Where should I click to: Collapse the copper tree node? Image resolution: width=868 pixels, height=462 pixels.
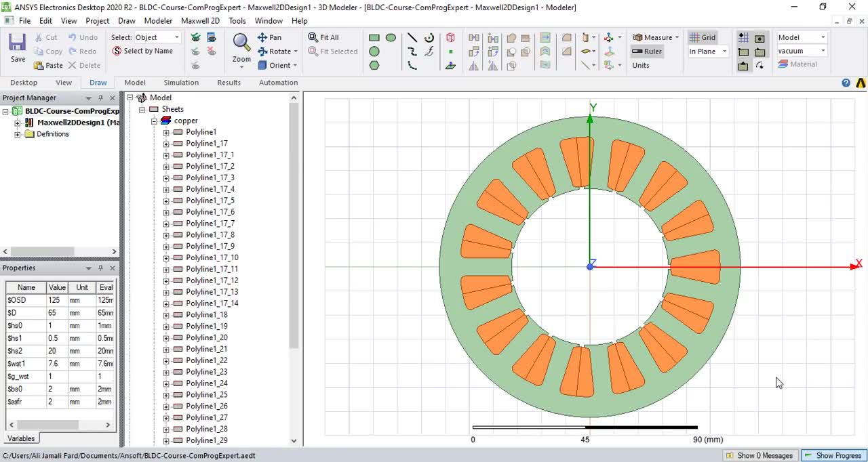click(x=154, y=121)
